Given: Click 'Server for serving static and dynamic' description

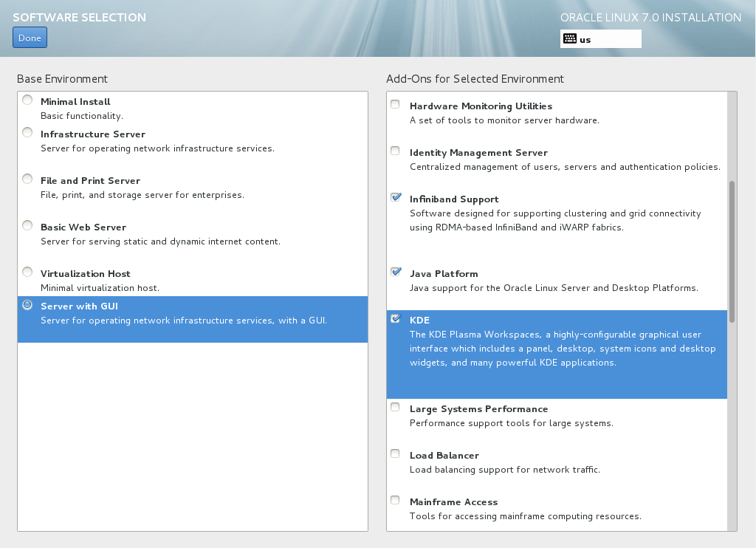Looking at the screenshot, I should [160, 242].
